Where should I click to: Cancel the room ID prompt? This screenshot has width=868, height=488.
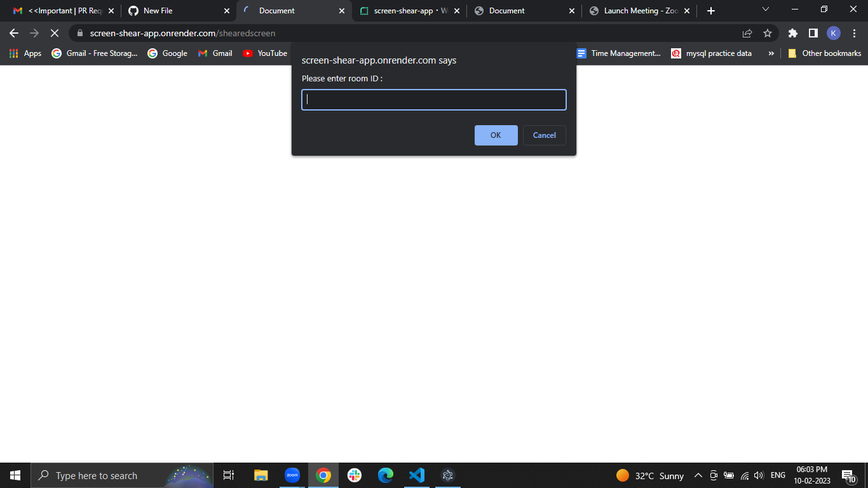[544, 135]
